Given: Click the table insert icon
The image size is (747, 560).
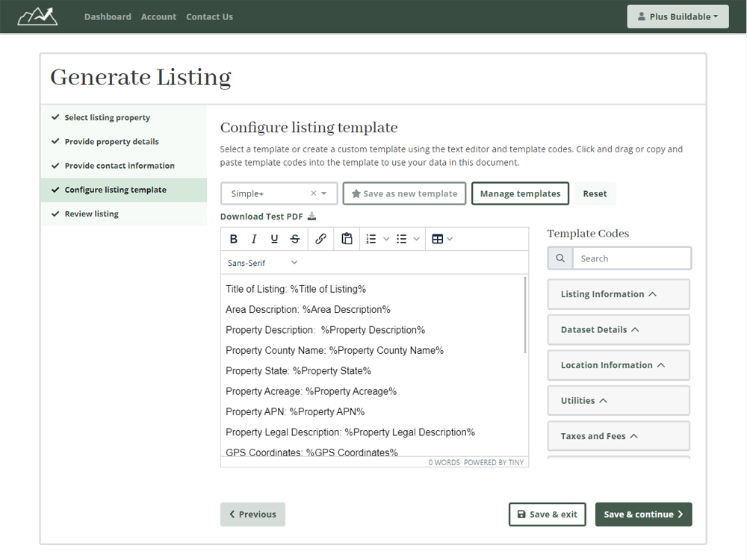Looking at the screenshot, I should click(437, 239).
